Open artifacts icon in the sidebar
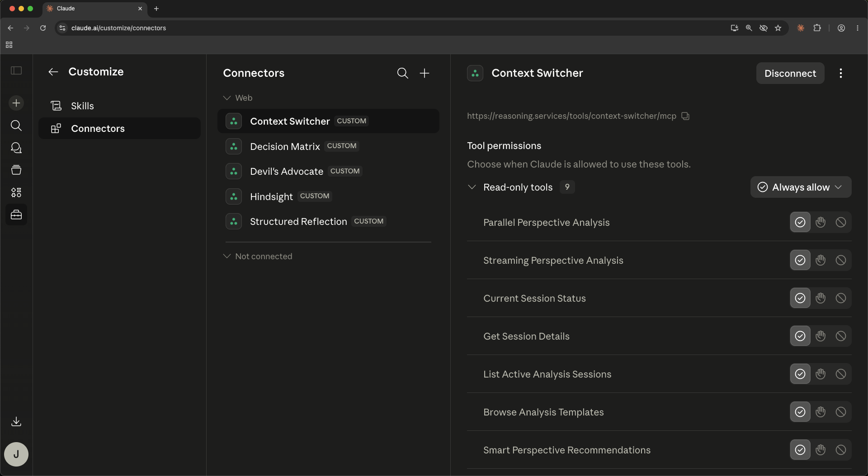 [x=16, y=192]
